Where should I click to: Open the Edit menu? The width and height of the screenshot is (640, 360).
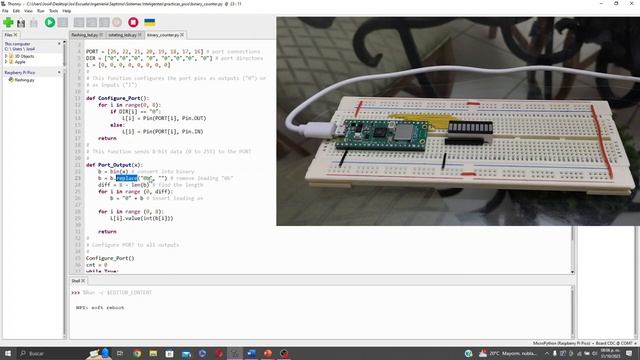point(16,11)
